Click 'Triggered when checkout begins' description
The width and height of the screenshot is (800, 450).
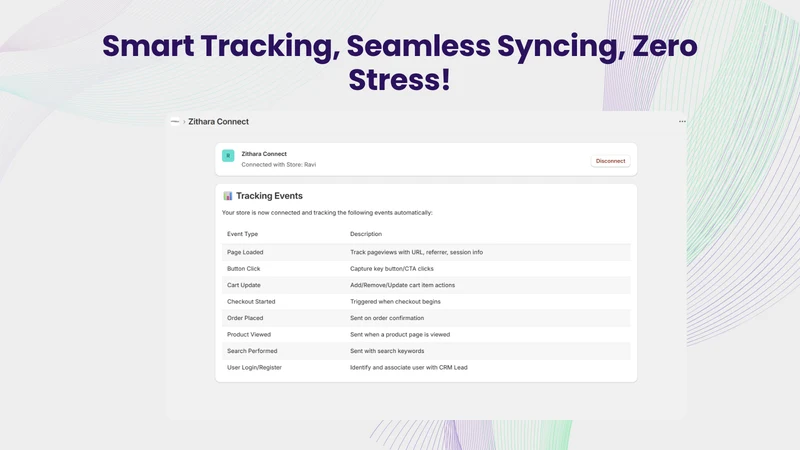point(395,302)
